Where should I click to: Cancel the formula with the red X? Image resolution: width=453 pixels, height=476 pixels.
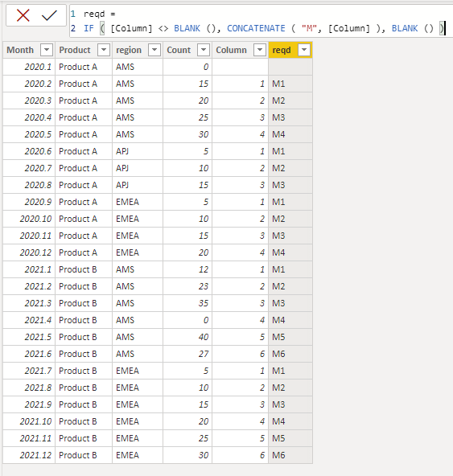(23, 15)
